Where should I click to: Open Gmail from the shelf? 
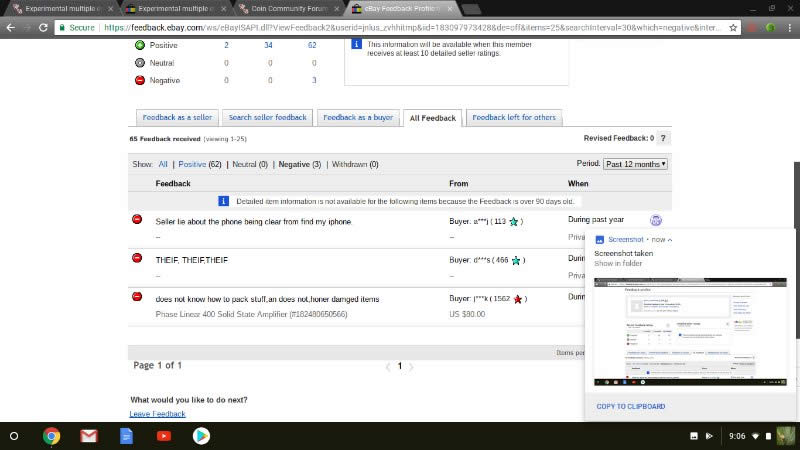(89, 436)
